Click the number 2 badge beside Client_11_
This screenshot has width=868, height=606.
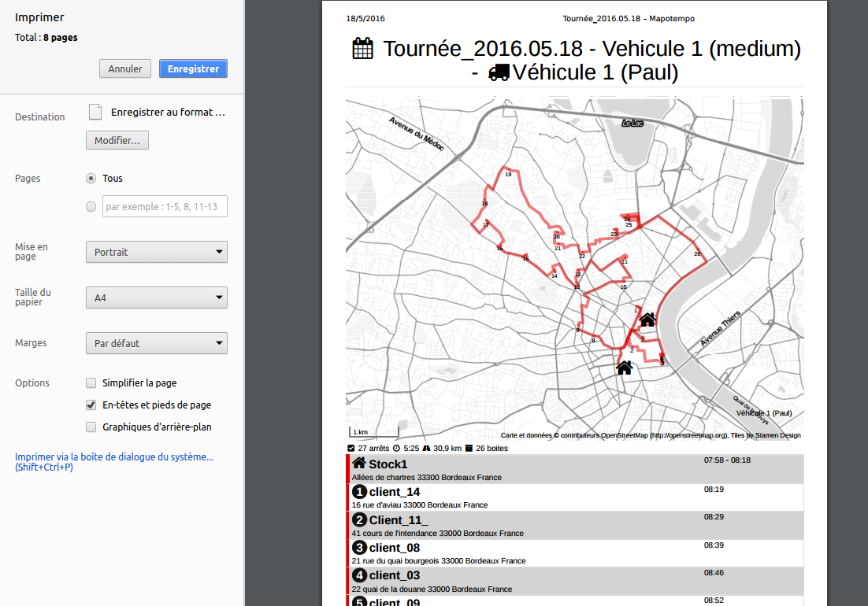pos(359,519)
